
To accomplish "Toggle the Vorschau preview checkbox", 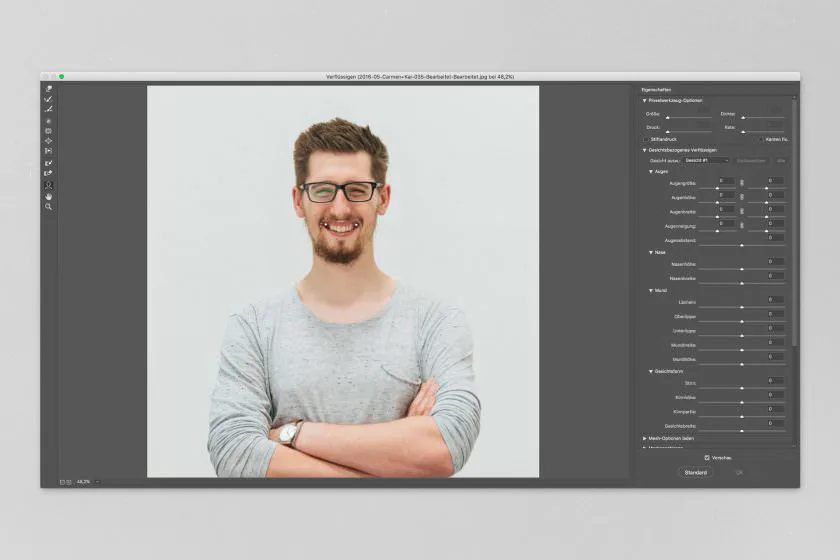I will pyautogui.click(x=707, y=458).
